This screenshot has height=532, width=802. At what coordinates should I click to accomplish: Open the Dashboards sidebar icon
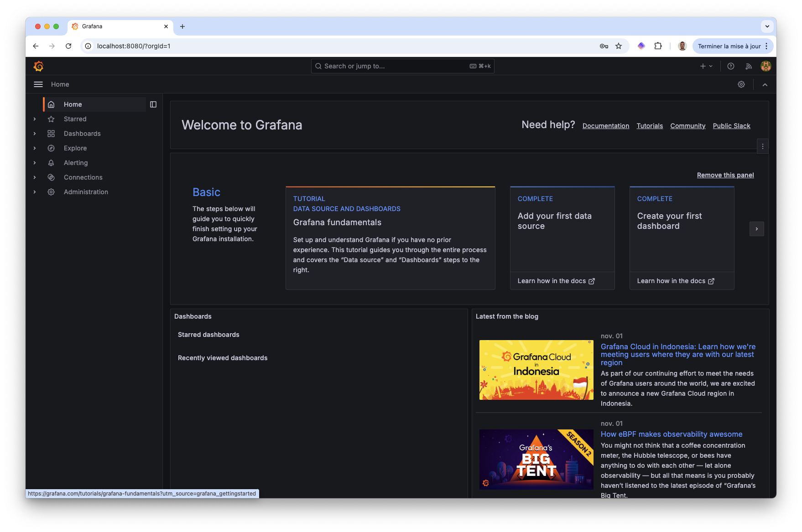point(51,134)
